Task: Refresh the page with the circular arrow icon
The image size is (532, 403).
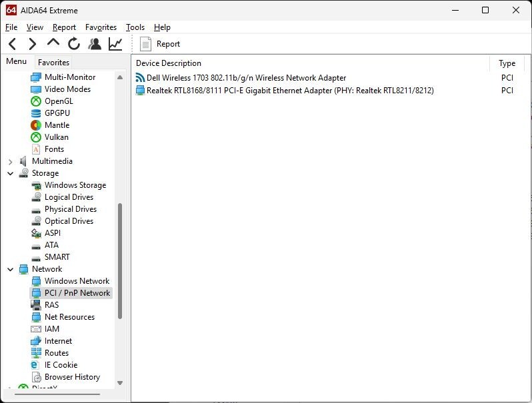Action: tap(74, 44)
